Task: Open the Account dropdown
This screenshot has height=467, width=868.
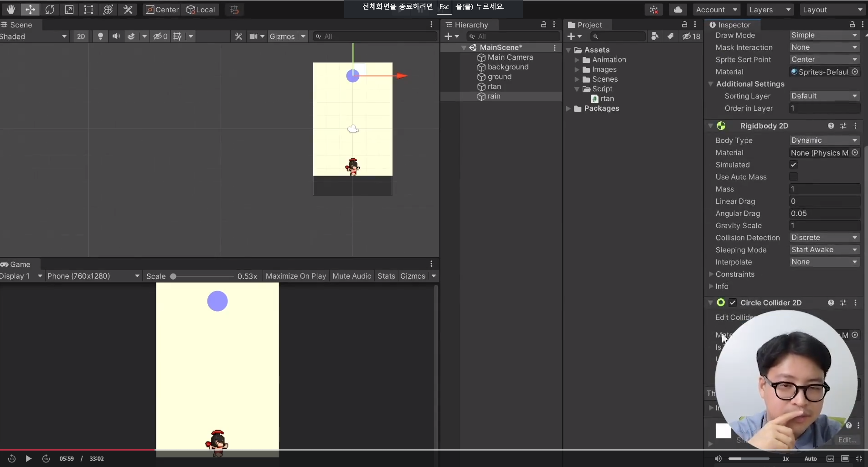Action: [x=717, y=10]
